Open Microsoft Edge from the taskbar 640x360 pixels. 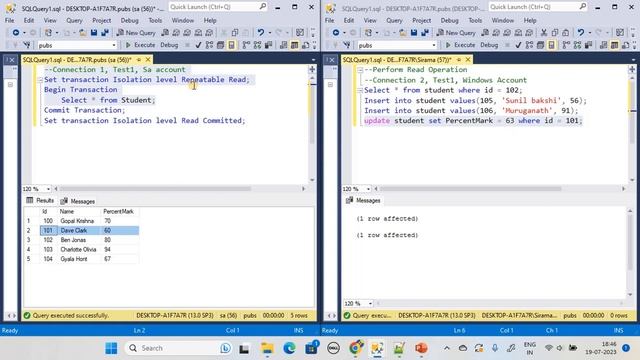(x=289, y=348)
